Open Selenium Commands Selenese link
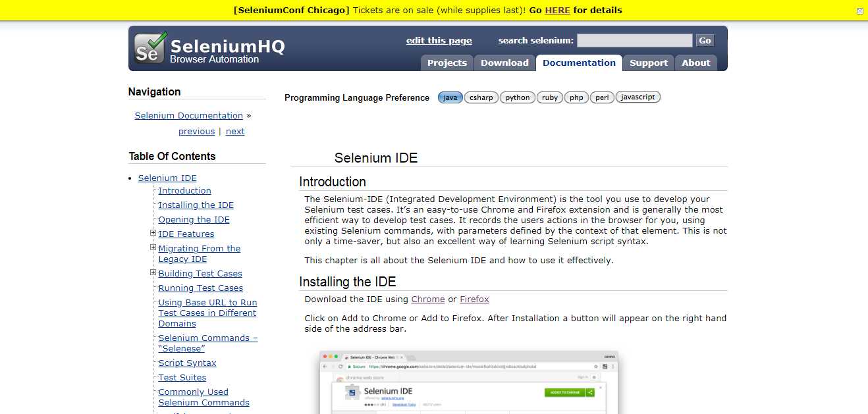The width and height of the screenshot is (868, 414). (208, 343)
